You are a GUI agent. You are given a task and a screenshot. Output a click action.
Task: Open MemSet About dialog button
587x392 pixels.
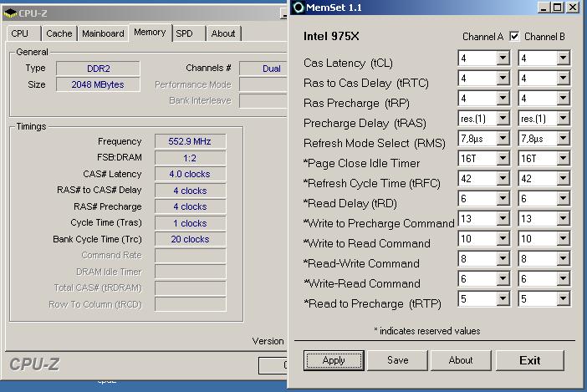pos(461,360)
